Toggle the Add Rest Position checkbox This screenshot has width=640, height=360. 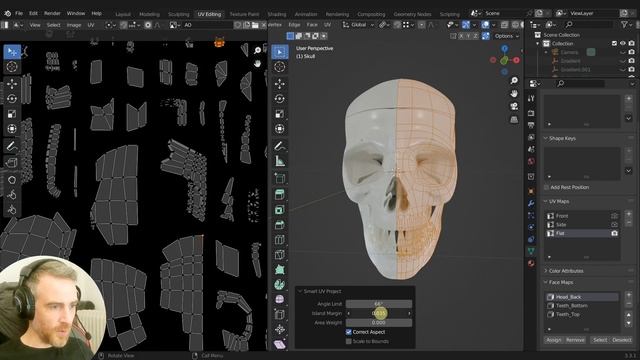[547, 187]
